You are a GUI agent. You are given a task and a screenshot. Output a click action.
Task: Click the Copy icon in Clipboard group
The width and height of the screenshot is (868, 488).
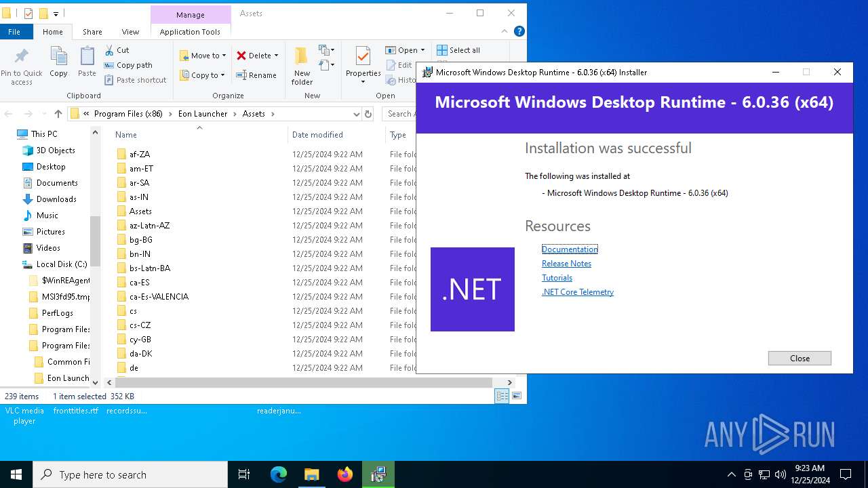point(58,57)
